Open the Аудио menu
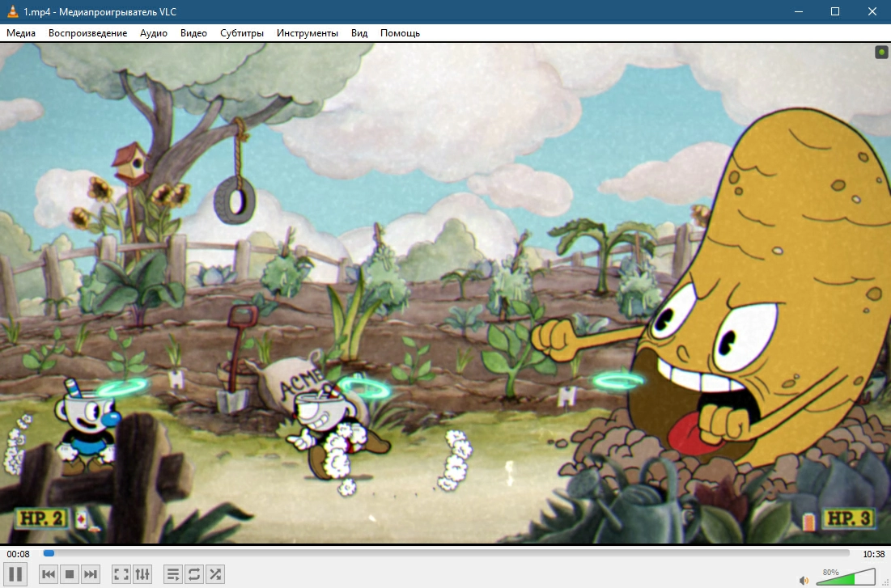The image size is (891, 588). coord(154,33)
